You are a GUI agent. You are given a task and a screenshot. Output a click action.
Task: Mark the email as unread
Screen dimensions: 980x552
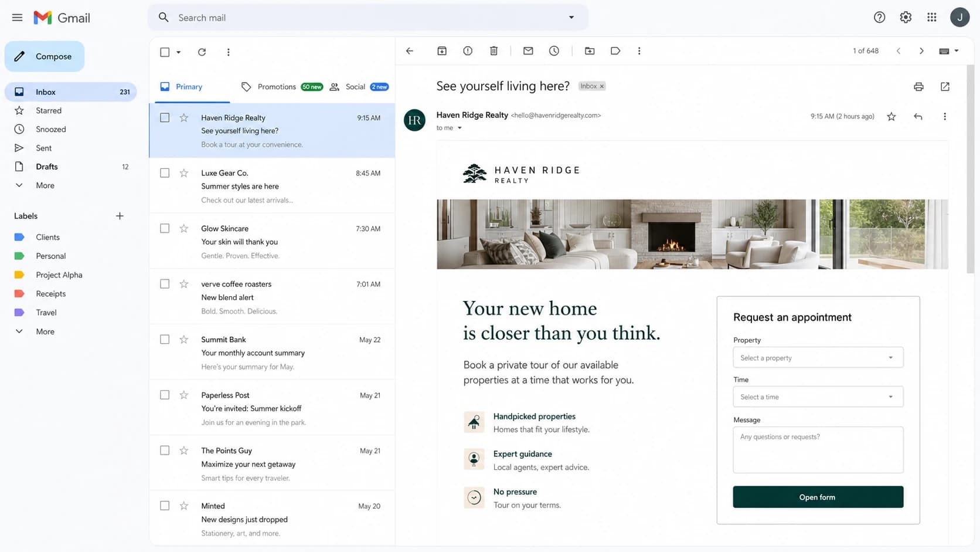[528, 51]
